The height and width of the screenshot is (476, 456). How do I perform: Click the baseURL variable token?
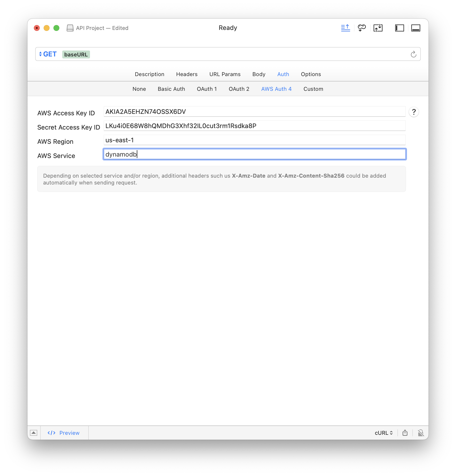pos(76,54)
